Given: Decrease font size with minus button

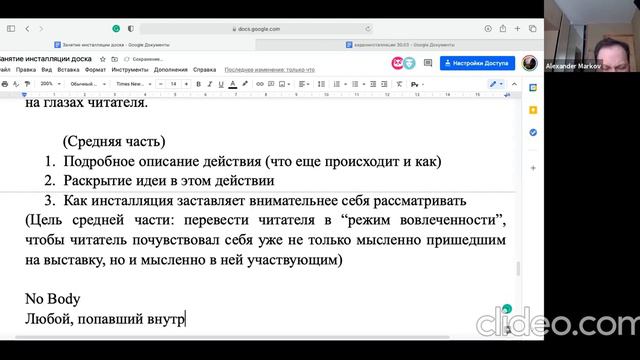Looking at the screenshot, I should click(x=161, y=84).
